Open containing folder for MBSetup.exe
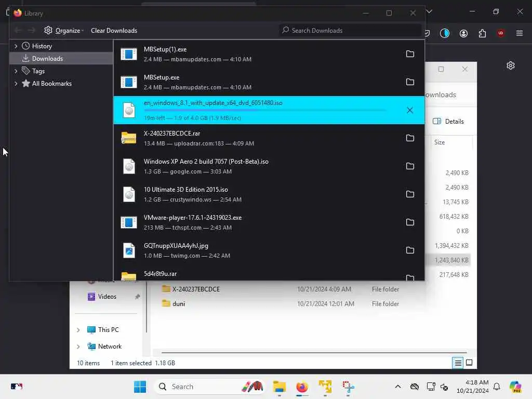Image resolution: width=532 pixels, height=399 pixels. pyautogui.click(x=410, y=82)
